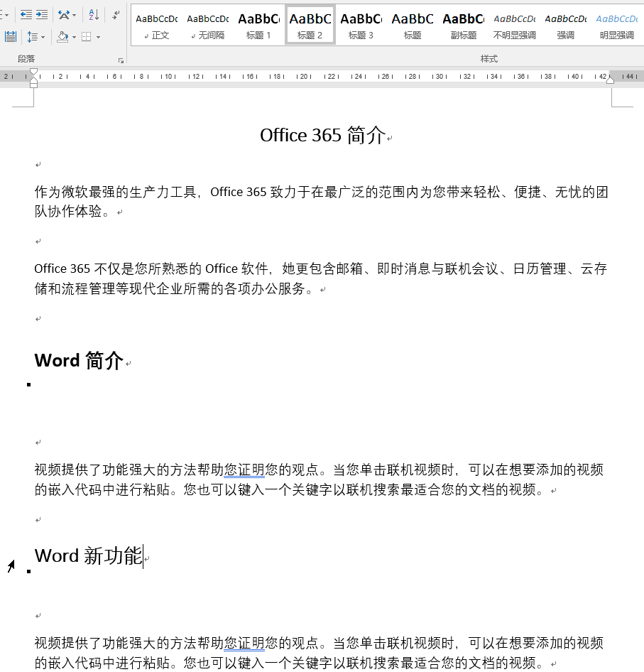Open the Shading color dropdown arrow

(74, 37)
